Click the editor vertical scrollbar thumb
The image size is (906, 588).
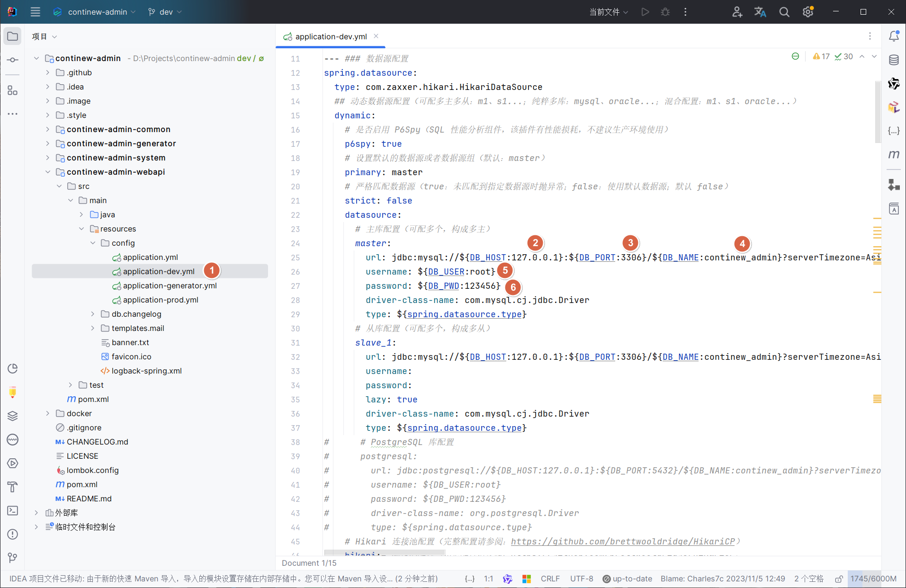[878, 111]
